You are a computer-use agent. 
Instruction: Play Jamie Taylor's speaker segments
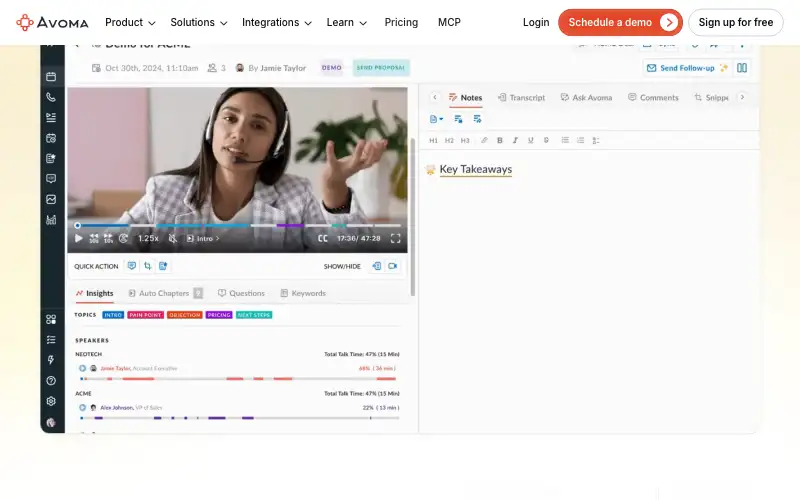click(82, 368)
